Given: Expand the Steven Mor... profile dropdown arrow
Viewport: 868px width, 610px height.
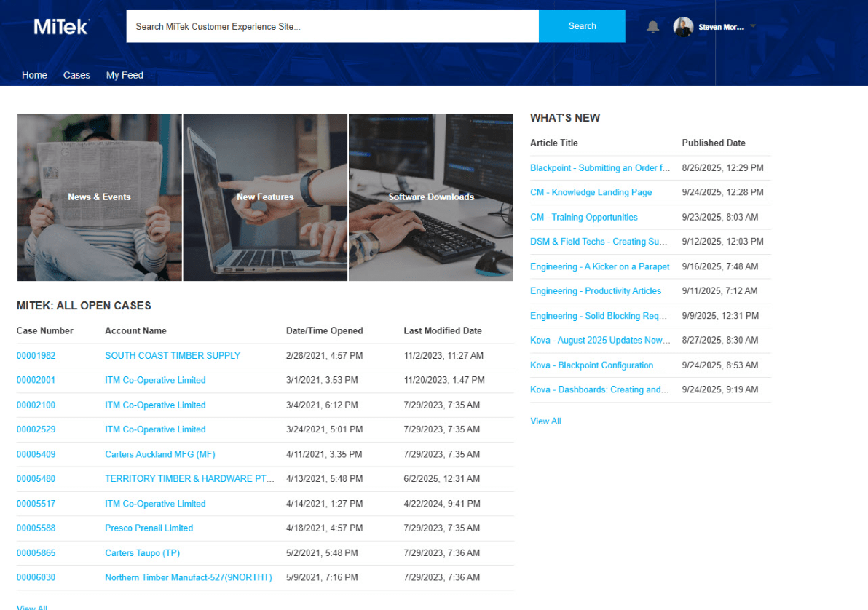Looking at the screenshot, I should click(753, 27).
